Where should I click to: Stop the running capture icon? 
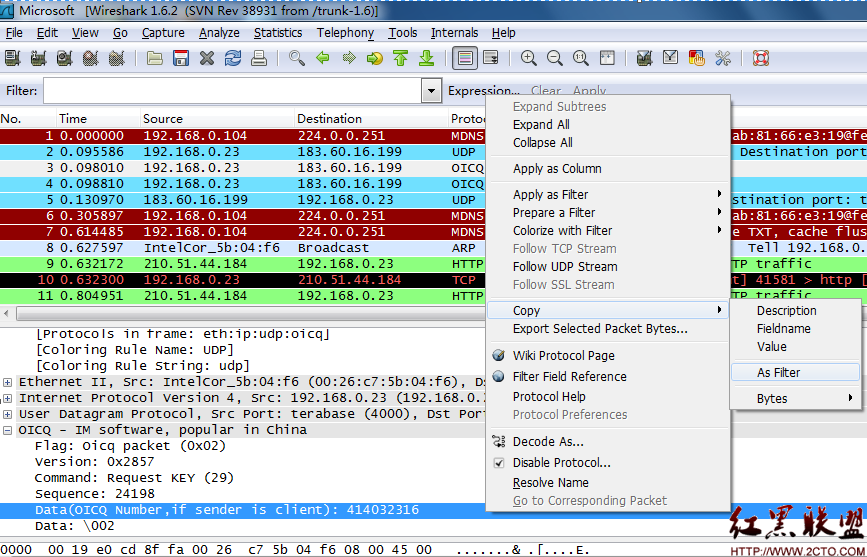click(x=90, y=58)
